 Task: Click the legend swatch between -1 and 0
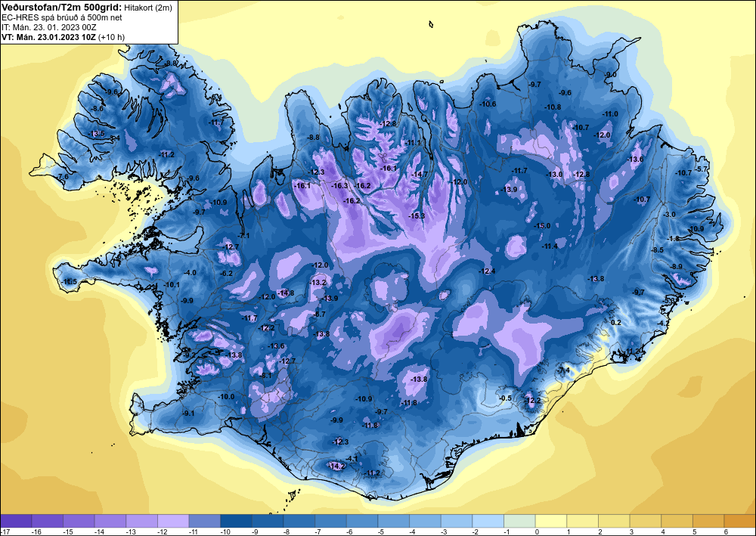(x=519, y=521)
